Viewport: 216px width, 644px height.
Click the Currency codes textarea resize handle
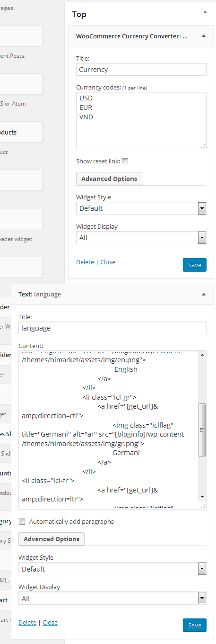(203, 146)
